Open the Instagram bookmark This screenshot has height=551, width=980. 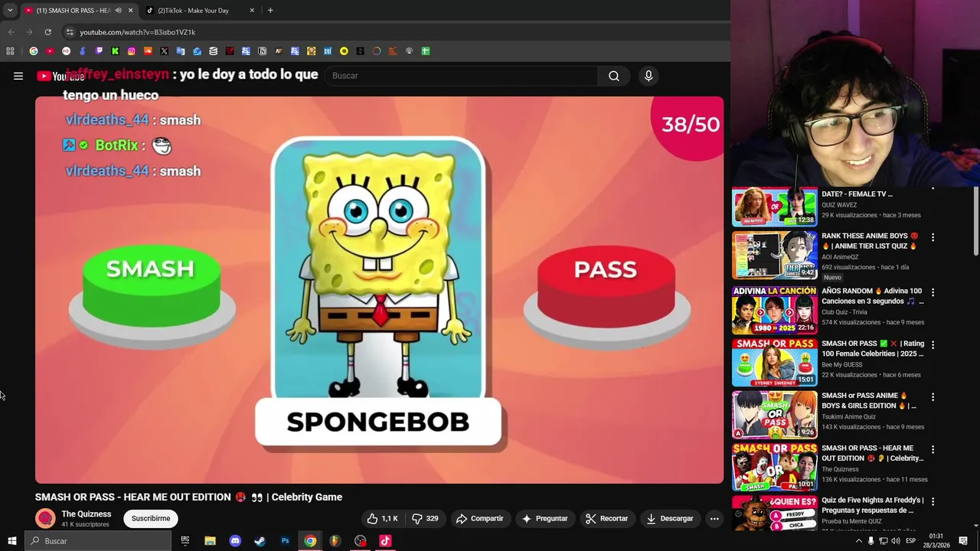pos(132,51)
